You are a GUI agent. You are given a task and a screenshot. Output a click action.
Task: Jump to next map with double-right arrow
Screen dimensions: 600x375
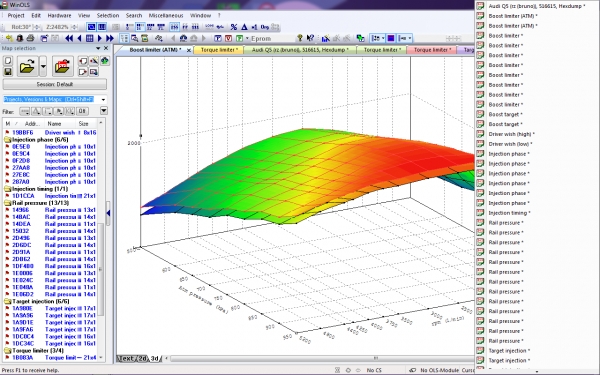(x=110, y=38)
